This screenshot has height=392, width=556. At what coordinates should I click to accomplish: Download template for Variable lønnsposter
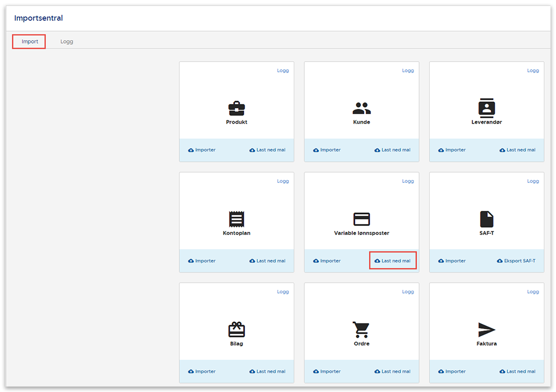pyautogui.click(x=392, y=261)
